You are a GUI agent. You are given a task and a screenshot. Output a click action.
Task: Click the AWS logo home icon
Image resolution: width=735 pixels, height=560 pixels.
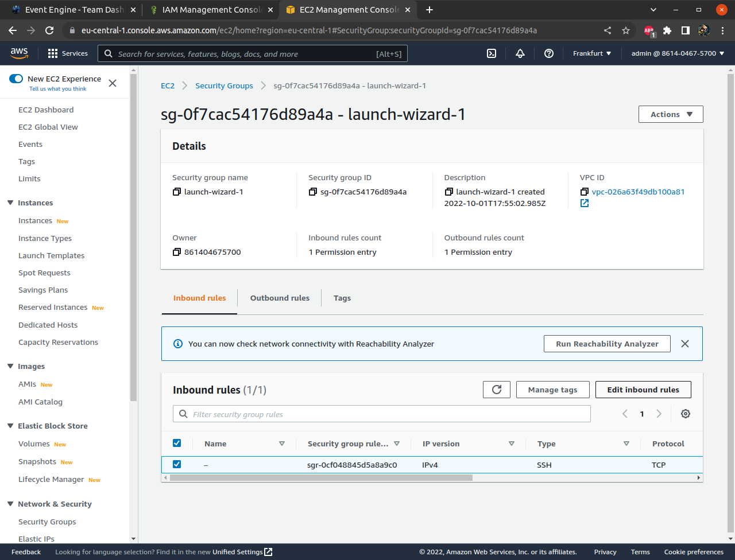click(19, 53)
